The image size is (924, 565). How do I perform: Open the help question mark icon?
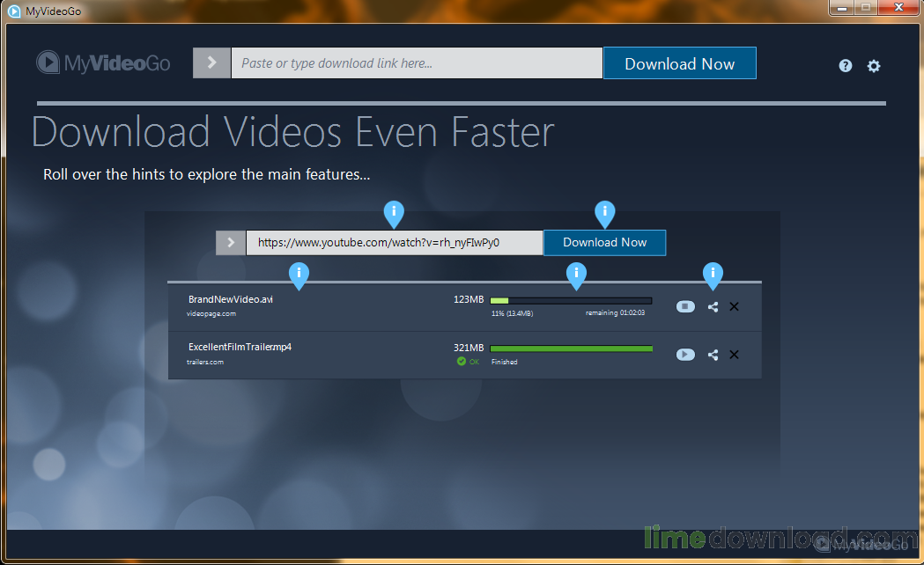point(845,65)
